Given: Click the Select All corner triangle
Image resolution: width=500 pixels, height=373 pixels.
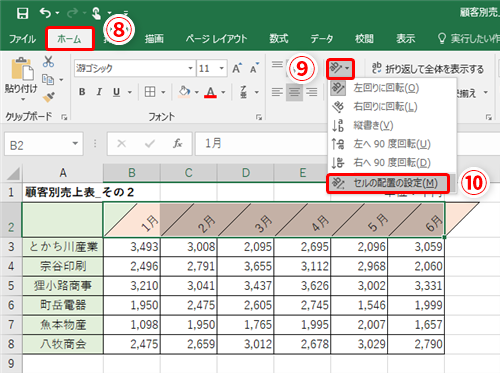Looking at the screenshot, I should tap(13, 173).
